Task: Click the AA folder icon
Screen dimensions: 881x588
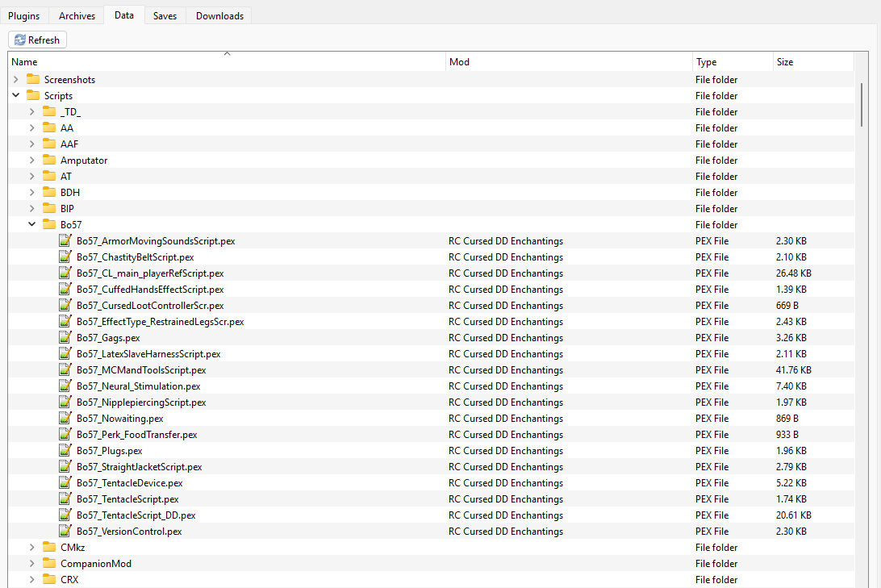Action: [49, 128]
